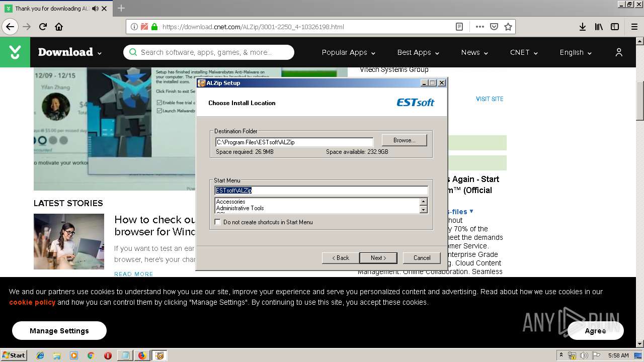The image size is (644, 362).
Task: Expand the Best Apps dropdown
Action: click(x=418, y=52)
